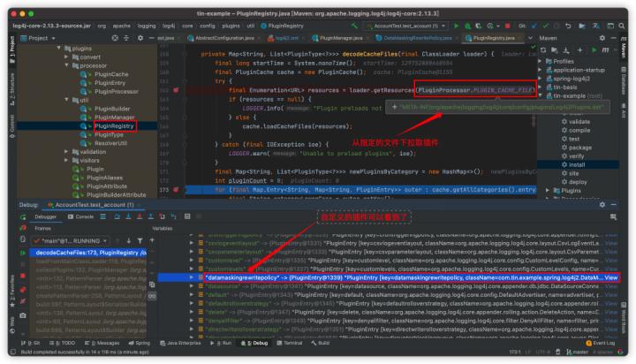Viewport: 636px width, 364px height.
Task: Click View link on datamaskingrewritepolicy row
Action: pyautogui.click(x=611, y=277)
